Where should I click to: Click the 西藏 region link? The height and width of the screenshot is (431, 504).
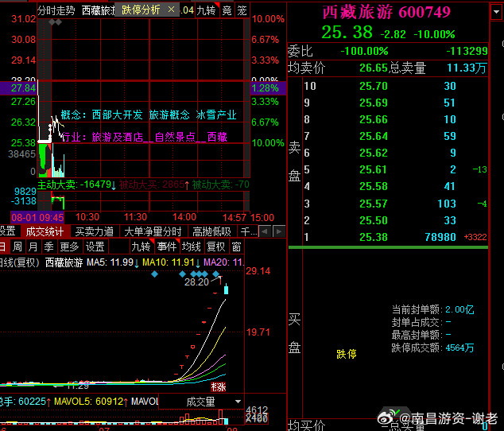(217, 138)
